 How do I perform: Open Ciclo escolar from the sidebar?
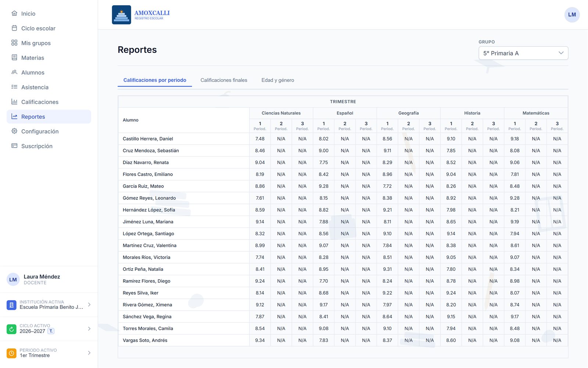[x=49, y=28]
